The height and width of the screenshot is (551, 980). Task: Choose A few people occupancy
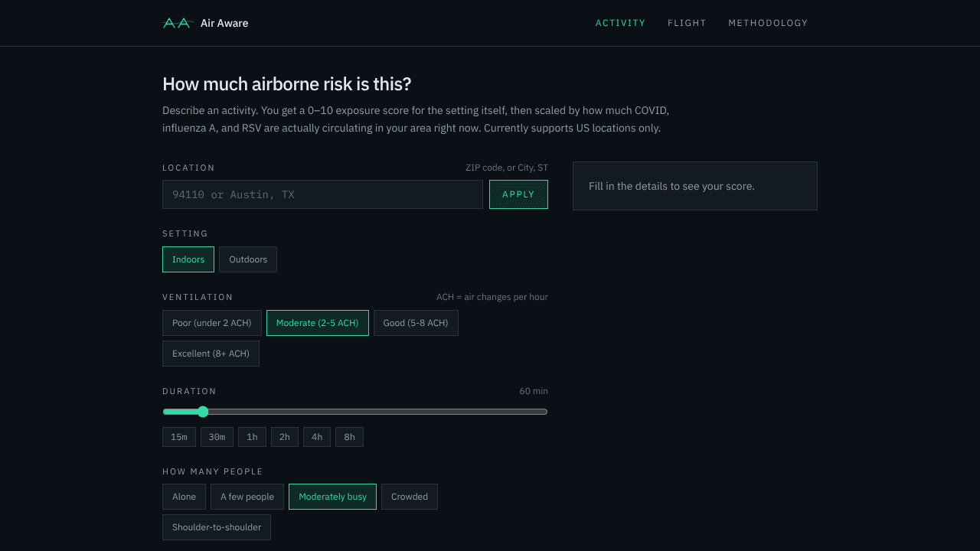247,497
